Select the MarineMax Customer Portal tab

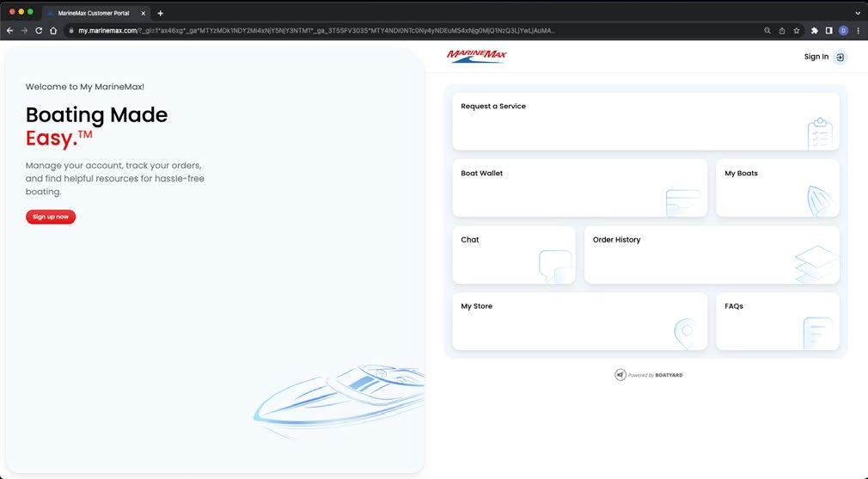pos(95,13)
